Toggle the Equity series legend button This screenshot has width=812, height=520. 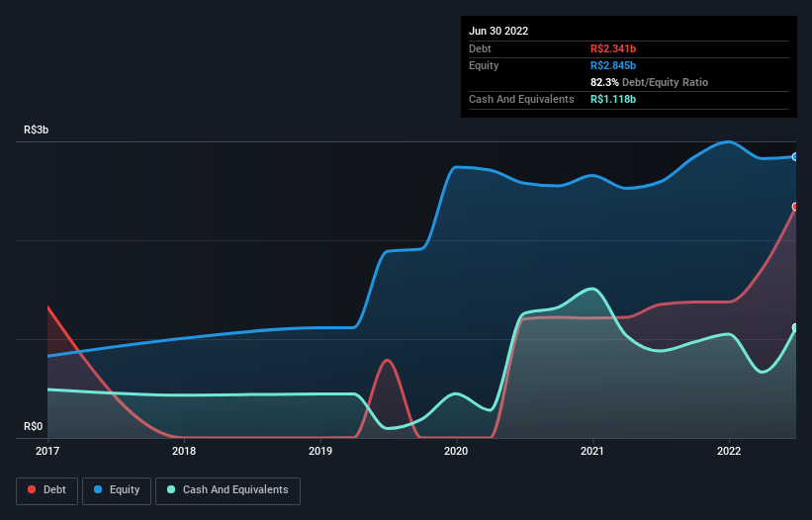pos(117,490)
